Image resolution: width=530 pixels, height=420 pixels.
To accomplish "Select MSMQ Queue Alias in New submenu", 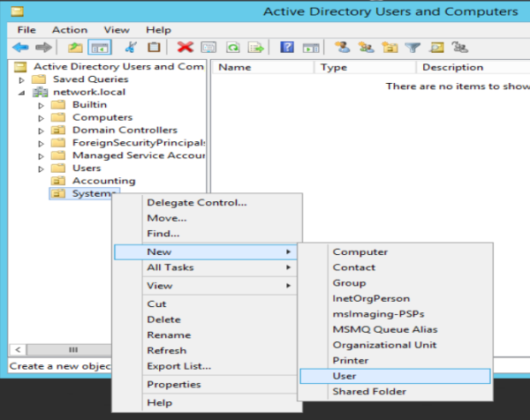I will [x=395, y=329].
